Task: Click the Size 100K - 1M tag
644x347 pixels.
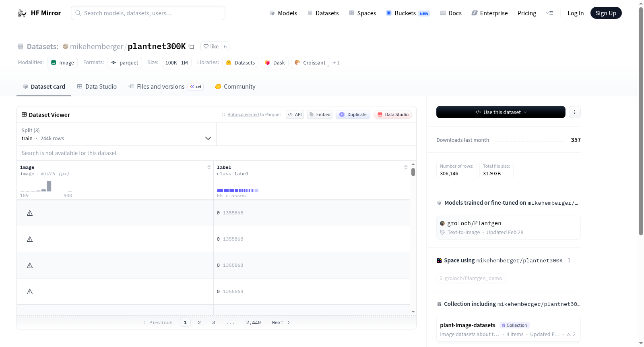Action: pyautogui.click(x=177, y=62)
